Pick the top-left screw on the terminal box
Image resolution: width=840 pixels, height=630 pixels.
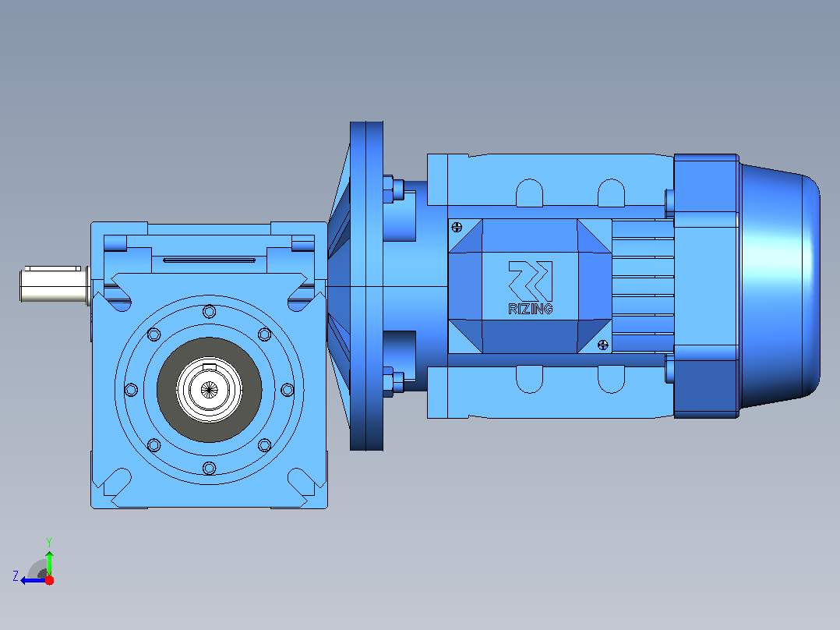(x=457, y=228)
